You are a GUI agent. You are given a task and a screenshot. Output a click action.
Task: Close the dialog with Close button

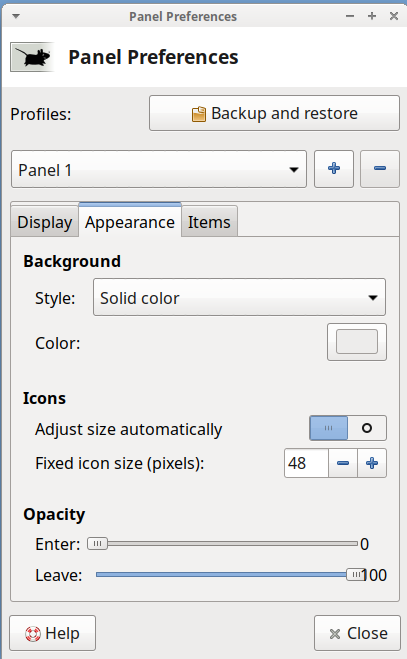[x=357, y=633]
